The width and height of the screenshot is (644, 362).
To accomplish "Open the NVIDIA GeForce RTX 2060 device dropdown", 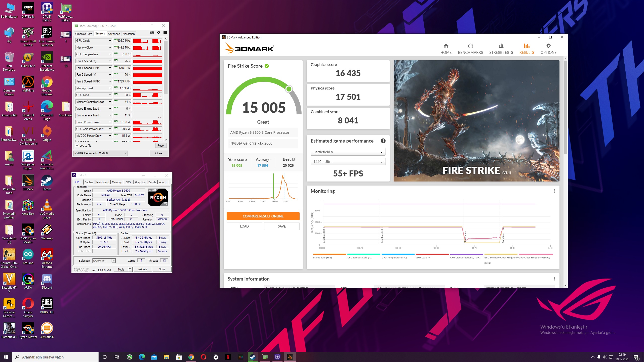I will coord(100,153).
